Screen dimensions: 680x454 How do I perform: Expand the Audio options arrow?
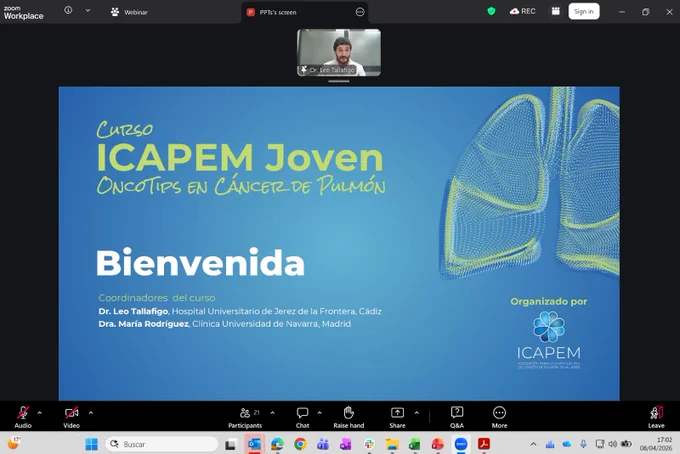point(39,413)
